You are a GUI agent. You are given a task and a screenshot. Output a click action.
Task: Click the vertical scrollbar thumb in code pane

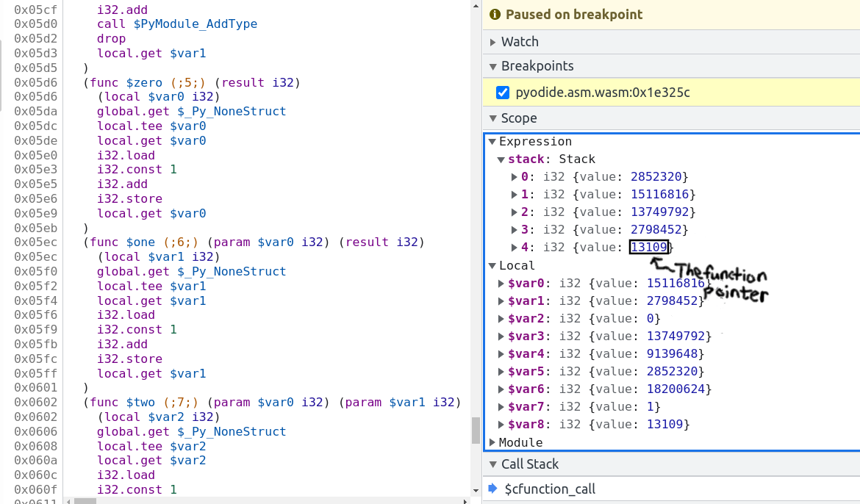(x=476, y=431)
